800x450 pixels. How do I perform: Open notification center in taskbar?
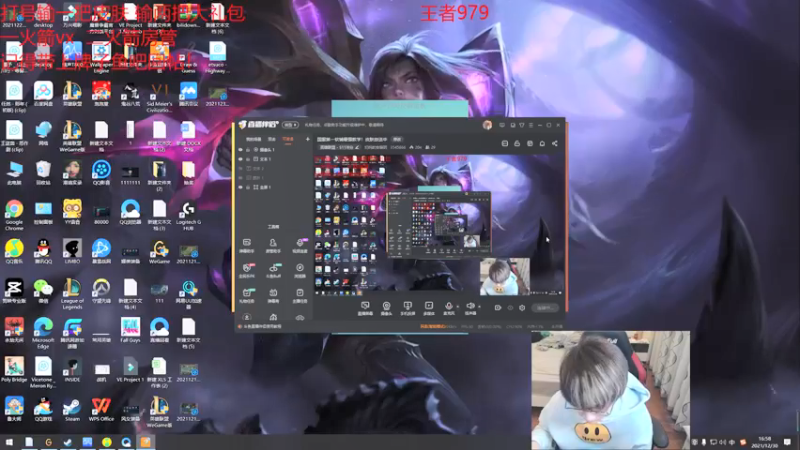click(788, 442)
